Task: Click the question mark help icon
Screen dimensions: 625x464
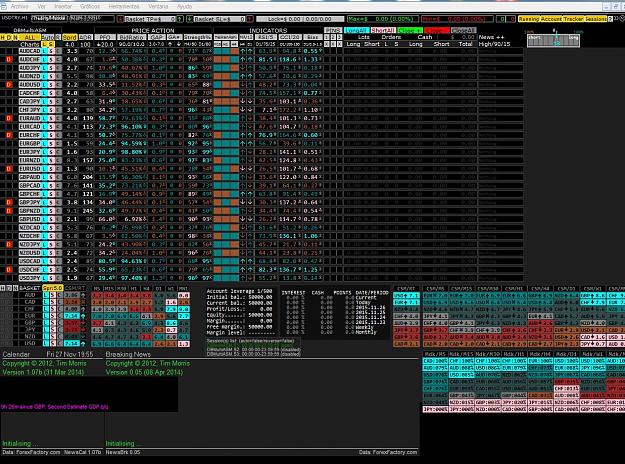Action: click(x=611, y=19)
